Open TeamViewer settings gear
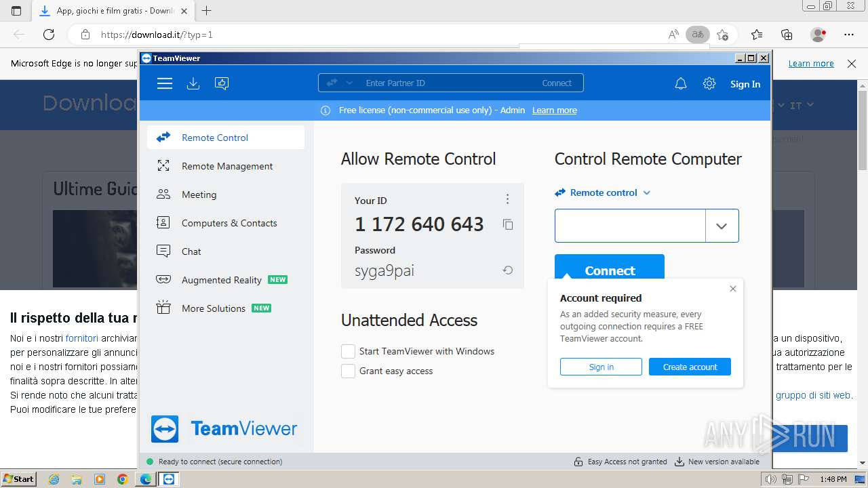The height and width of the screenshot is (488, 868). 709,83
